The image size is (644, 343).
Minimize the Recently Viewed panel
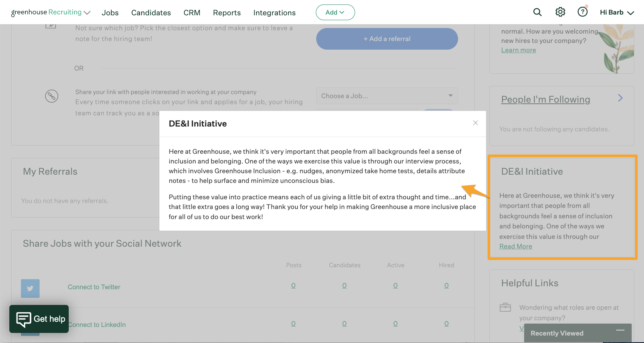620,331
